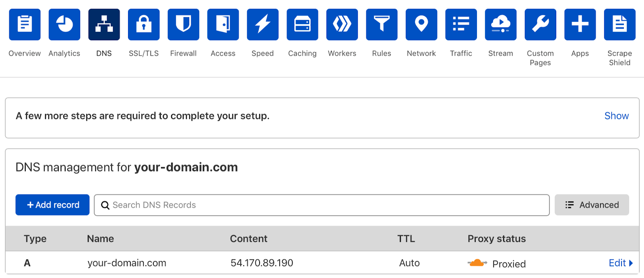Image resolution: width=644 pixels, height=278 pixels.
Task: Click the TTL column header
Action: click(406, 239)
